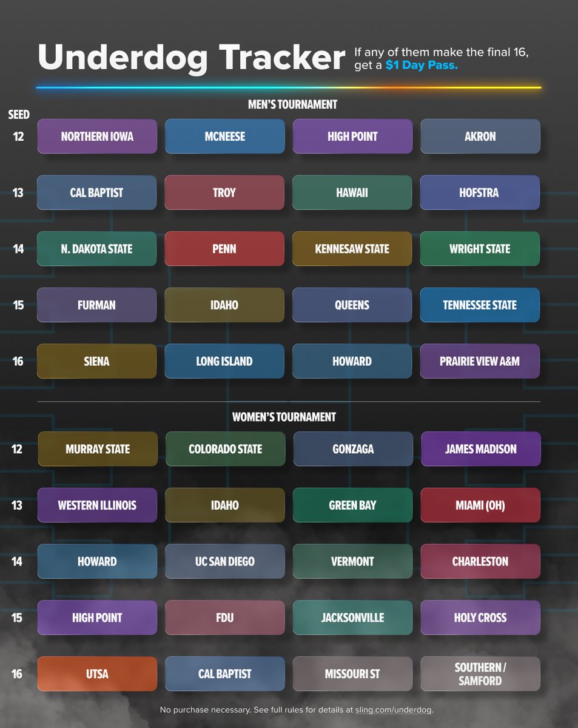
Task: Pick the Prairie View A&M box
Action: coord(480,362)
